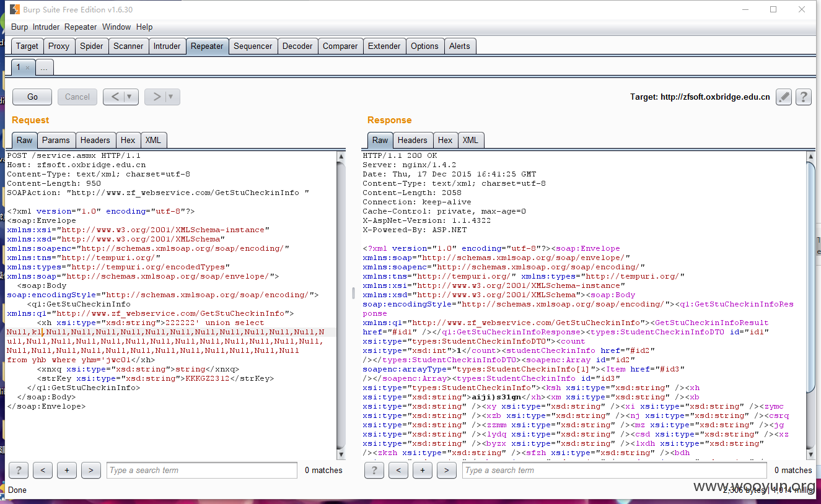Open new repeater tab with the ... tab
Image resolution: width=821 pixels, height=504 pixels.
(x=44, y=67)
